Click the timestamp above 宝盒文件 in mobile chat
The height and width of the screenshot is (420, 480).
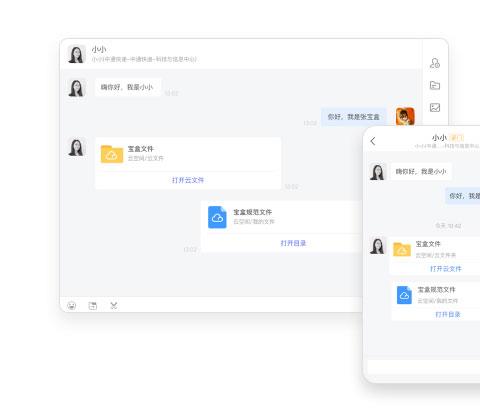(448, 226)
